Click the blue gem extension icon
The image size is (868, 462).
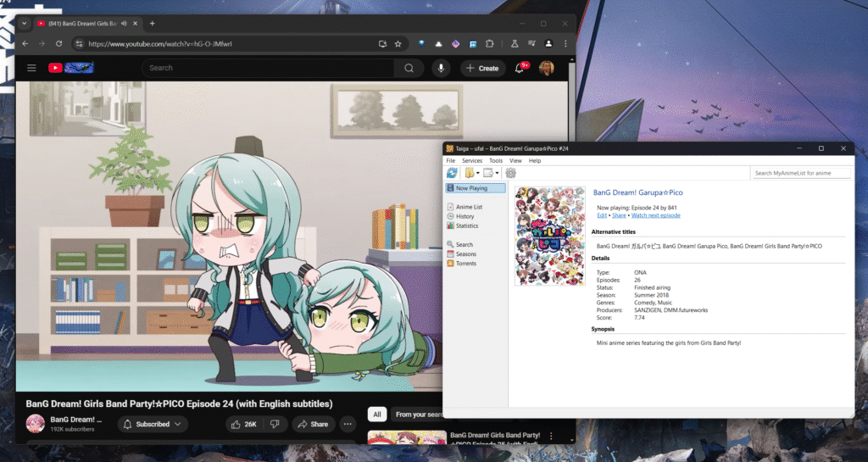coord(421,44)
